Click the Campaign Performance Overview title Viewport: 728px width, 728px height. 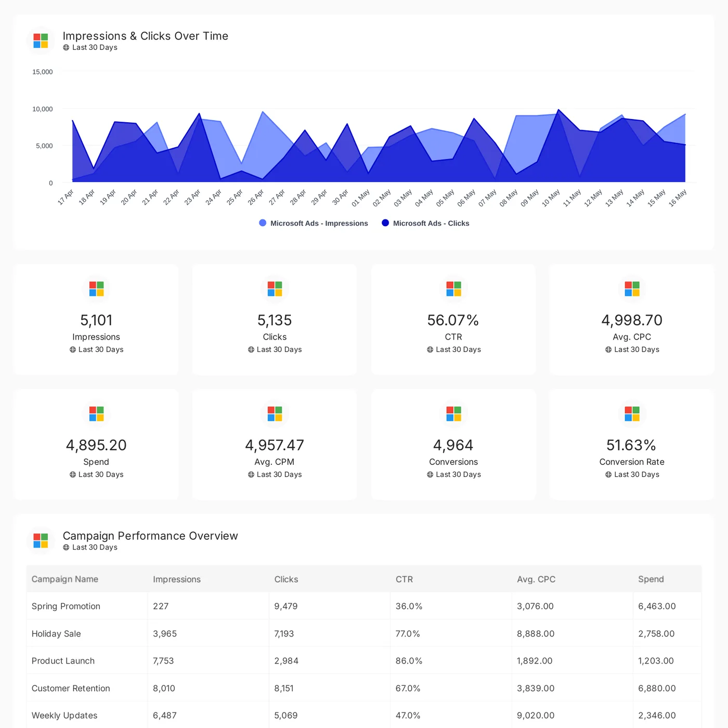click(150, 536)
